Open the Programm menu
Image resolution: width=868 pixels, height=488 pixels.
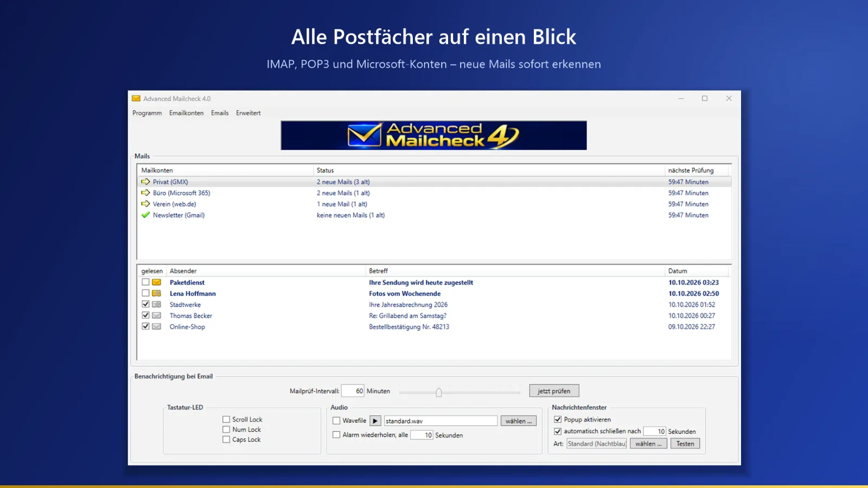coord(147,113)
